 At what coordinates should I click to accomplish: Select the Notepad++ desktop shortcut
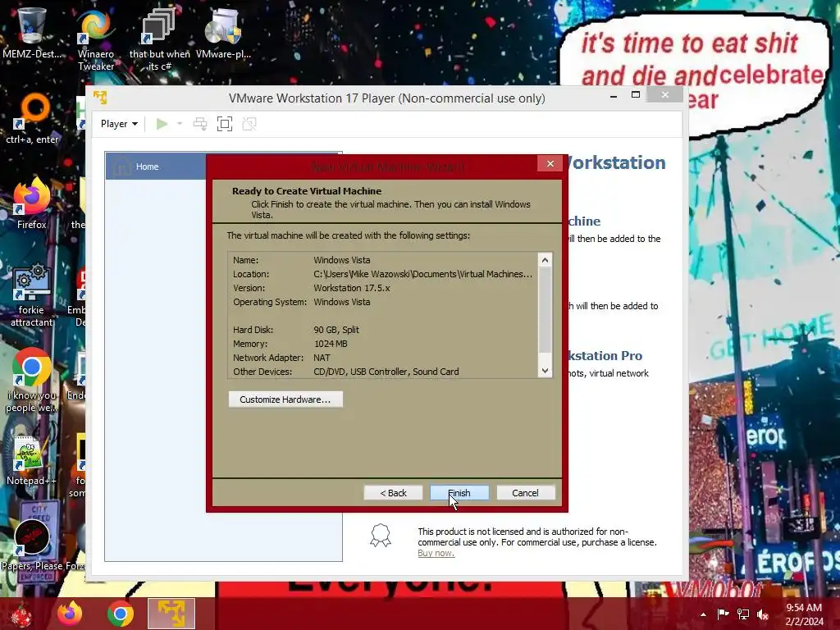(x=31, y=461)
